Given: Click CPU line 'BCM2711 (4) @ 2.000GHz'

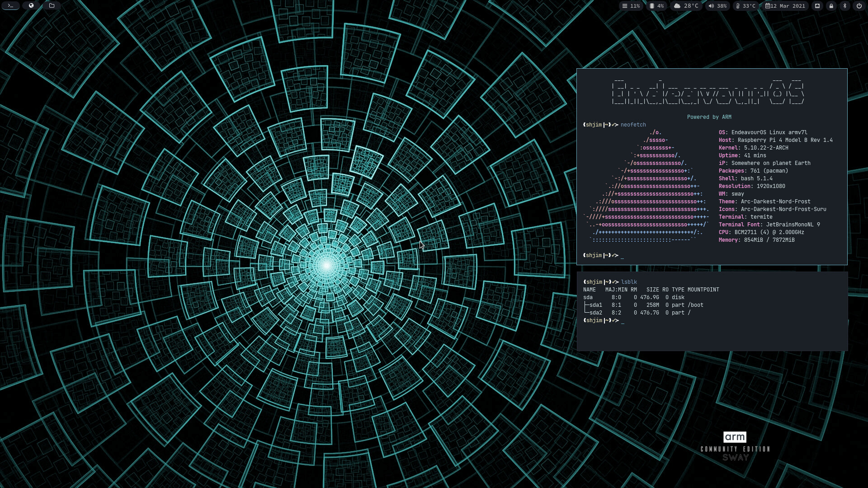Looking at the screenshot, I should [761, 232].
